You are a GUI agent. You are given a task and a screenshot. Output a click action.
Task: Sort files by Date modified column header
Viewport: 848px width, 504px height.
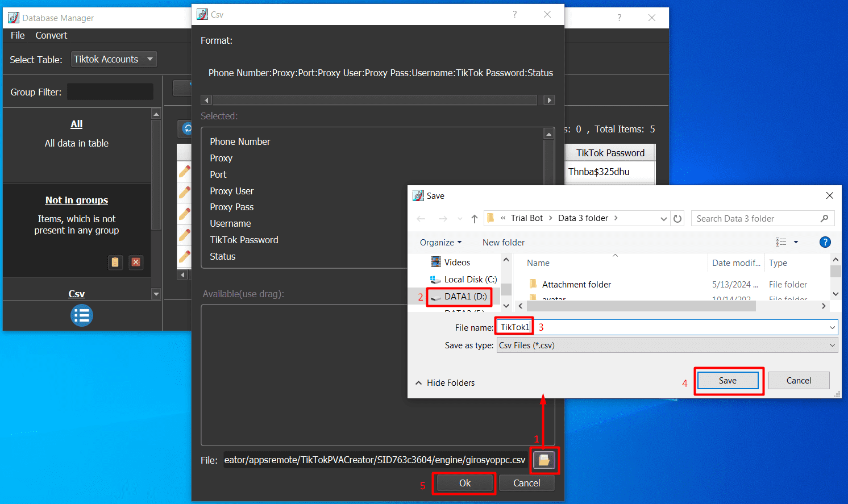coord(736,263)
